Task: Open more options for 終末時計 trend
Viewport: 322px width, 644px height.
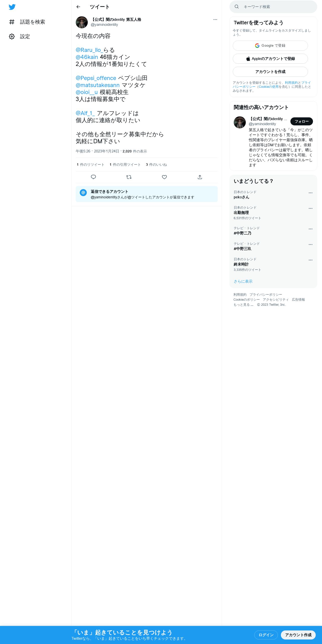Action: 310,260
